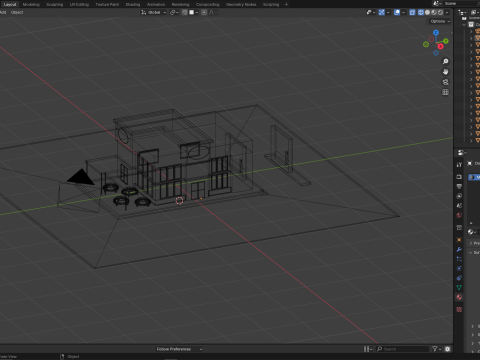Open the Material properties tab icon

pyautogui.click(x=459, y=297)
